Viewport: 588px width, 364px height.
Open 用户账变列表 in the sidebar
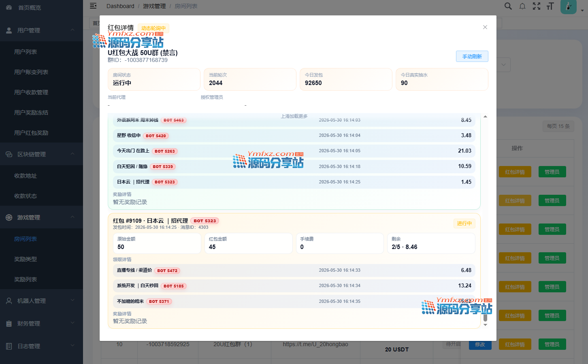coord(31,72)
